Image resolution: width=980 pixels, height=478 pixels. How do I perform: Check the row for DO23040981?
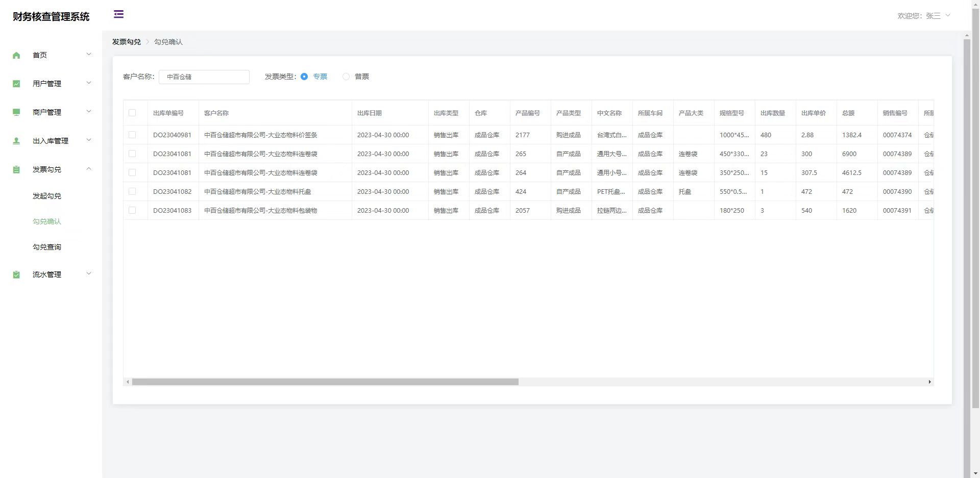click(x=132, y=135)
